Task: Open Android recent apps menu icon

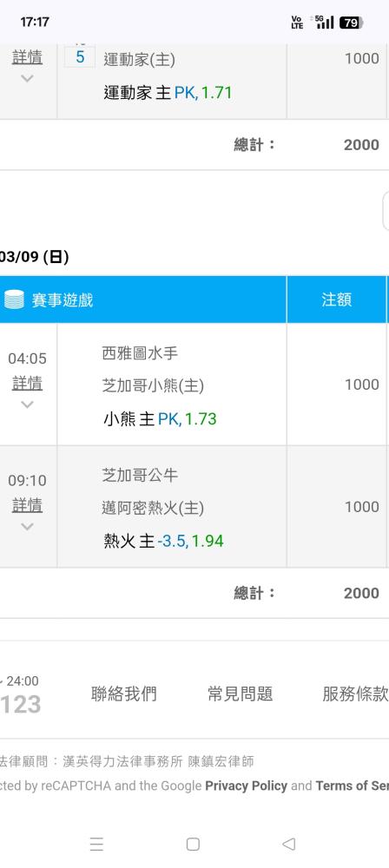Action: click(x=96, y=844)
